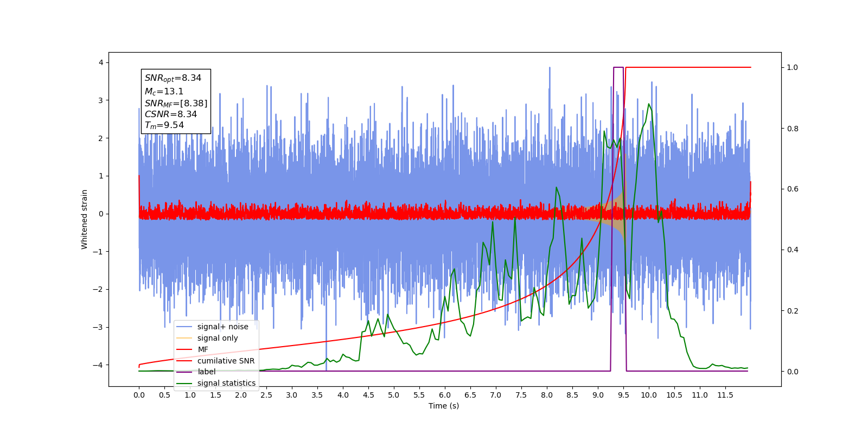Click the Mc=13.1 annotation line

point(164,92)
